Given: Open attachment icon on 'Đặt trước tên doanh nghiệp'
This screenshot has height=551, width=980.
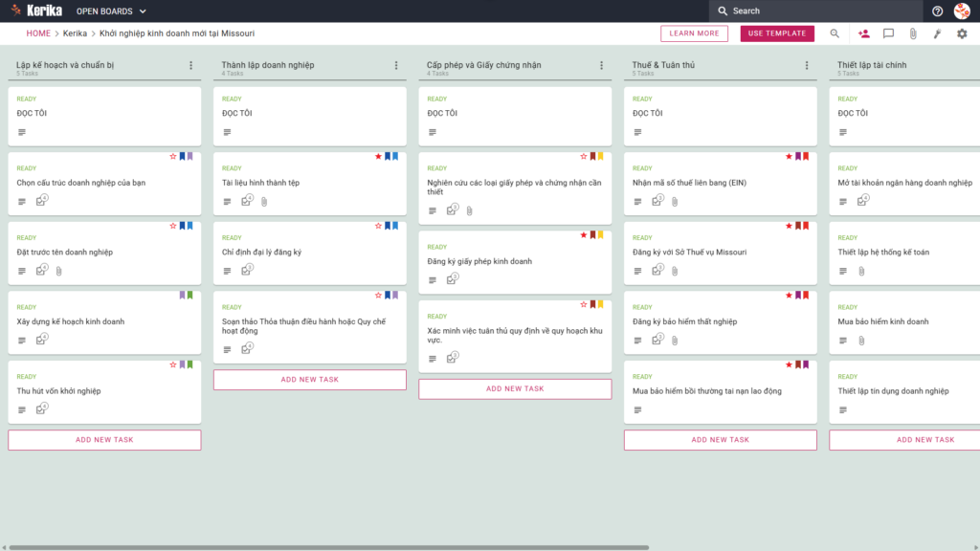Looking at the screenshot, I should point(58,271).
